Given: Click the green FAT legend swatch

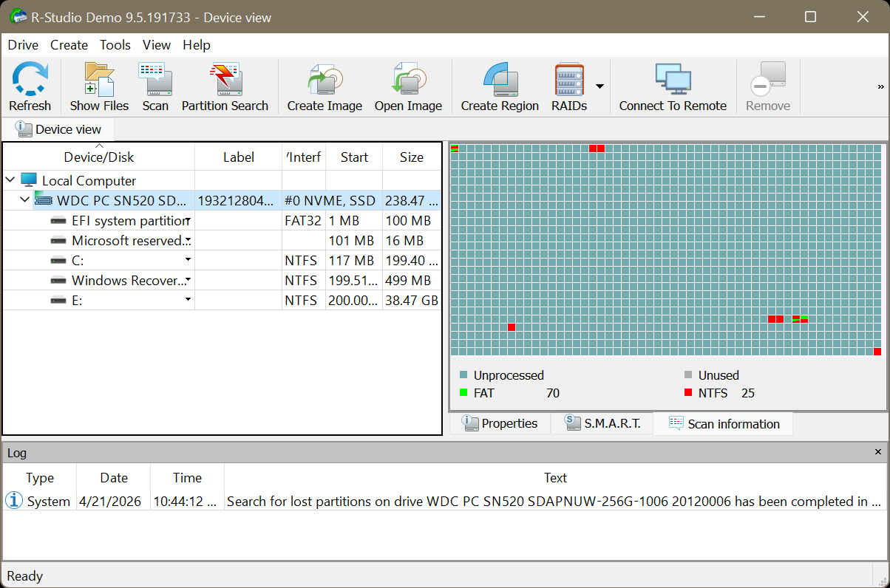Looking at the screenshot, I should (463, 393).
